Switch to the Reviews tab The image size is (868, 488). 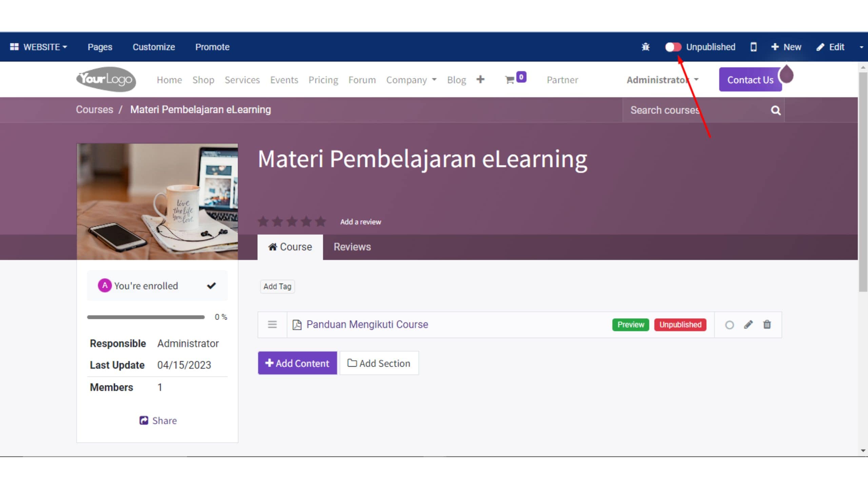point(352,247)
